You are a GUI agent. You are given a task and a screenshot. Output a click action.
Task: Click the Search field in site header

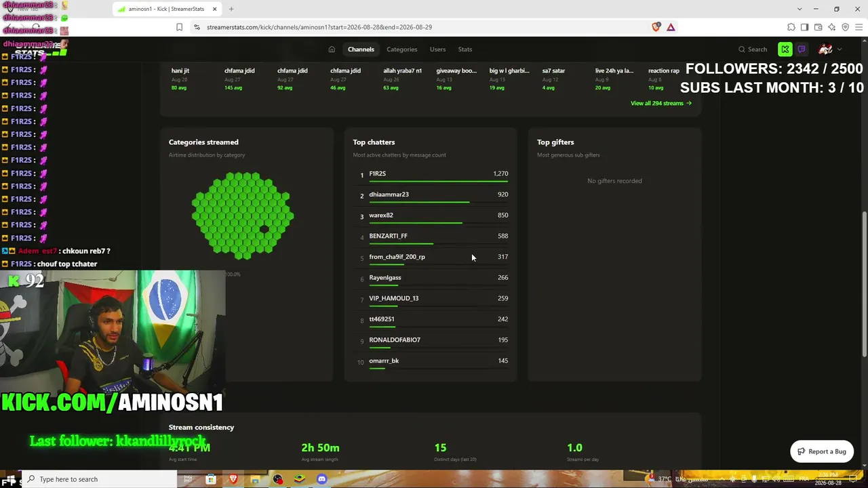(753, 49)
